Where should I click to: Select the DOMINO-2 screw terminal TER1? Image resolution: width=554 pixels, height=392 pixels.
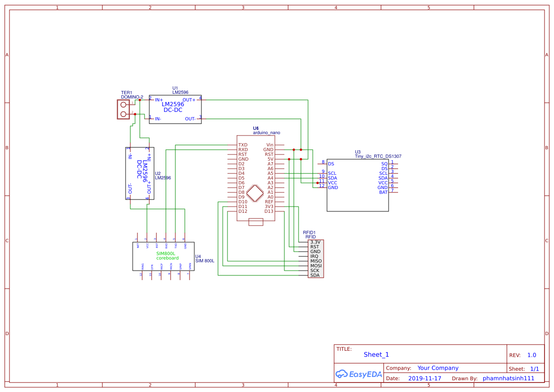[x=123, y=109]
